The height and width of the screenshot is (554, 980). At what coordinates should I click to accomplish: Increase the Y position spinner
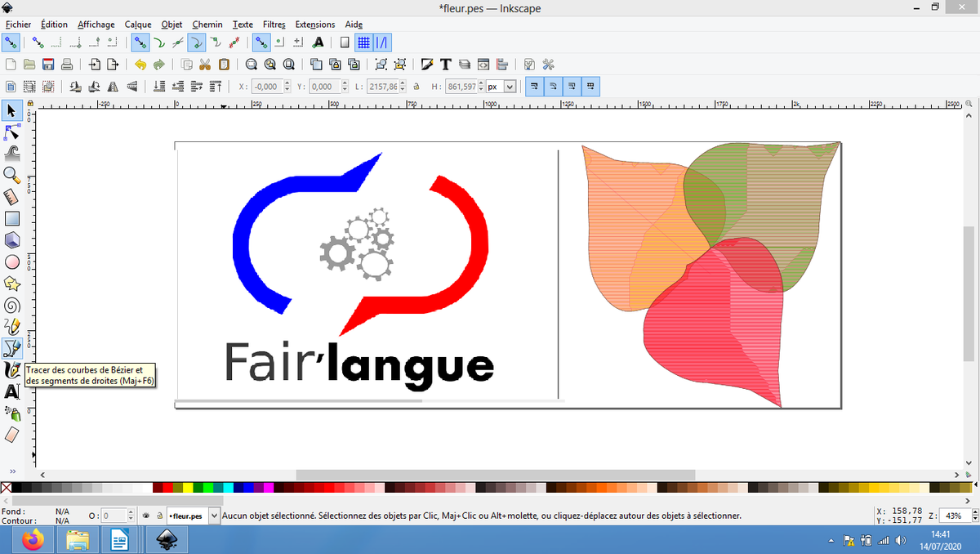[345, 83]
